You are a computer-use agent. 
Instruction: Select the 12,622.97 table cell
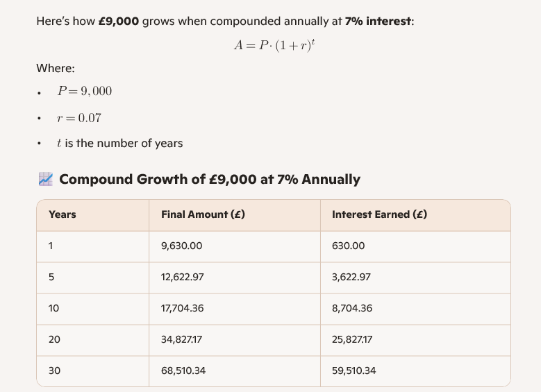(183, 278)
